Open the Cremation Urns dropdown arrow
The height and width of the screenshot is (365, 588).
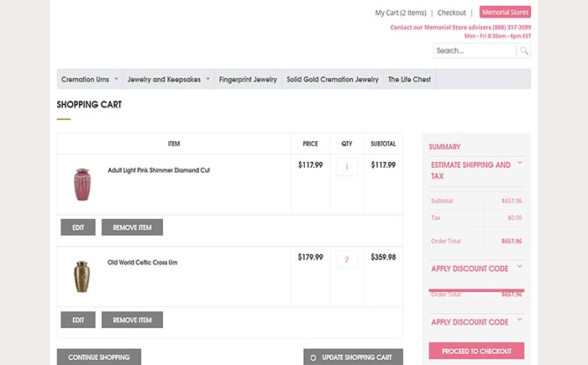point(116,79)
